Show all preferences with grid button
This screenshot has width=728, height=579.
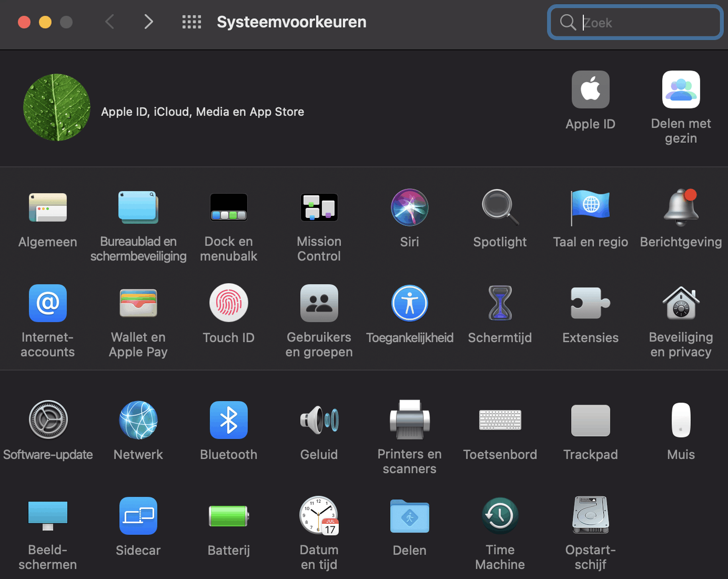(x=192, y=22)
